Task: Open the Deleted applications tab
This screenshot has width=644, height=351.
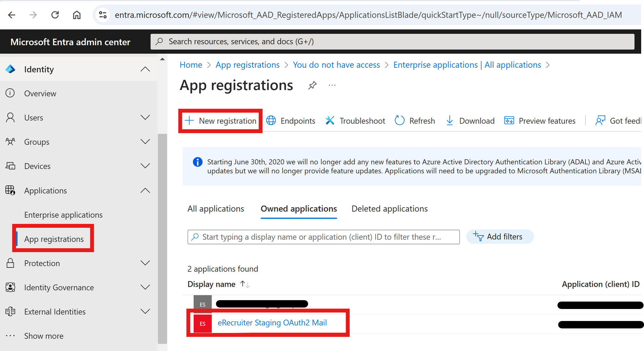Action: tap(390, 209)
